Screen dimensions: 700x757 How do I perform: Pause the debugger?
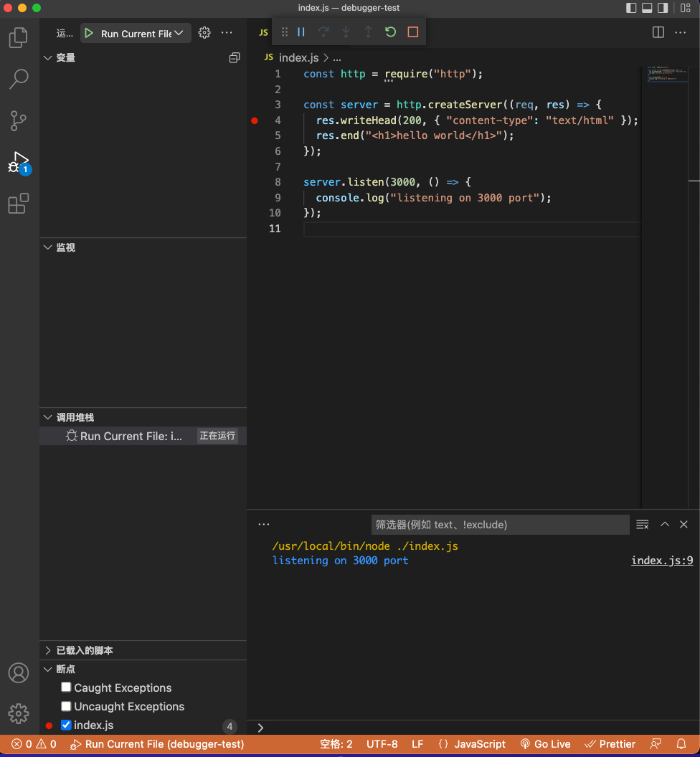pyautogui.click(x=301, y=32)
